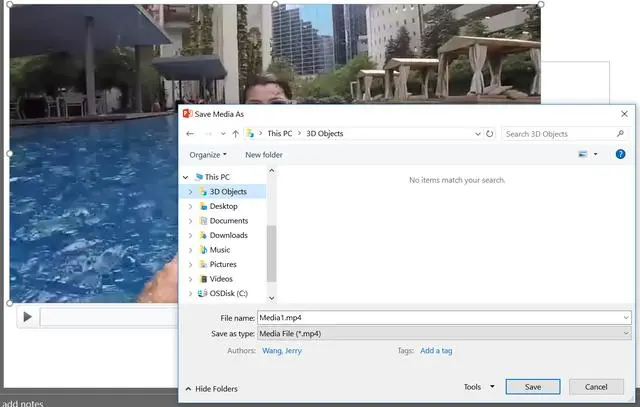
Task: Expand the Pictures tree node
Action: (190, 265)
